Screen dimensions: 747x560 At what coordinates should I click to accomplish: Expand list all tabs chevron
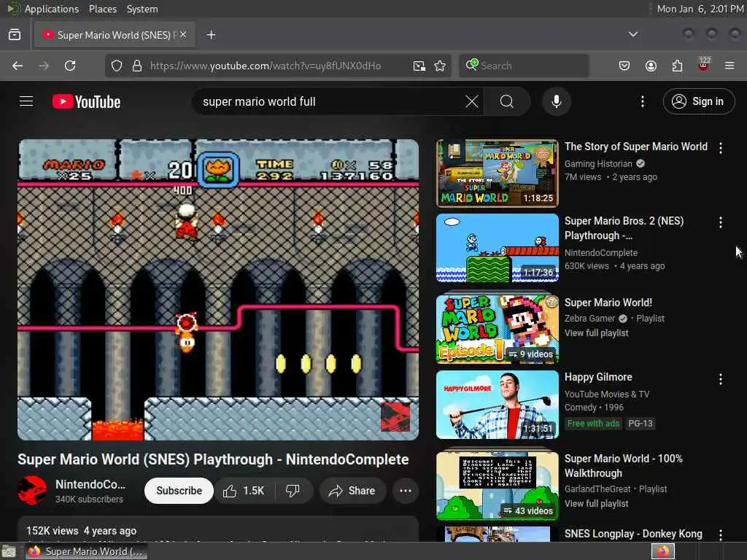(632, 34)
